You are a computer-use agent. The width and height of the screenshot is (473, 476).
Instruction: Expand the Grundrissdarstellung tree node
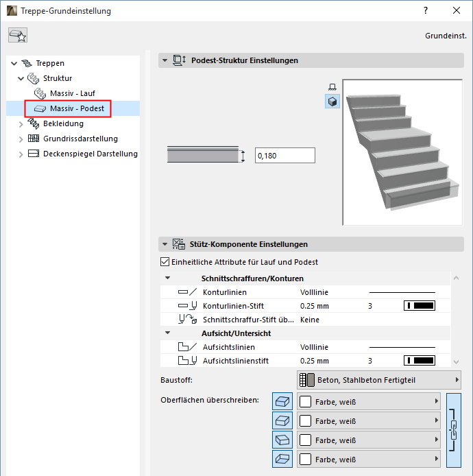click(x=21, y=139)
